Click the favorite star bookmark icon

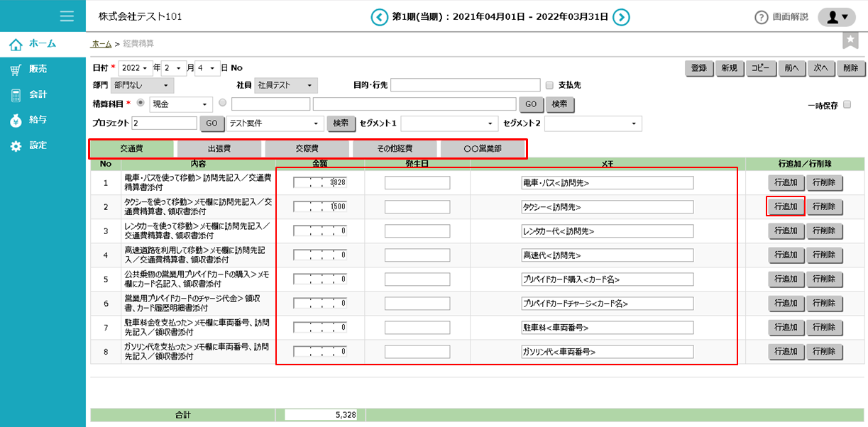tap(850, 40)
